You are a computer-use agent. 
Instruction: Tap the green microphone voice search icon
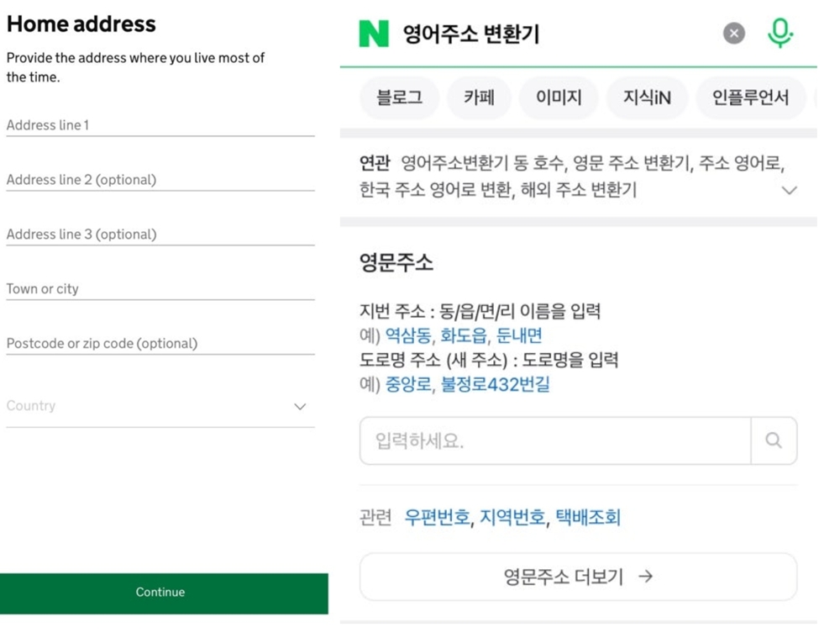(x=780, y=34)
